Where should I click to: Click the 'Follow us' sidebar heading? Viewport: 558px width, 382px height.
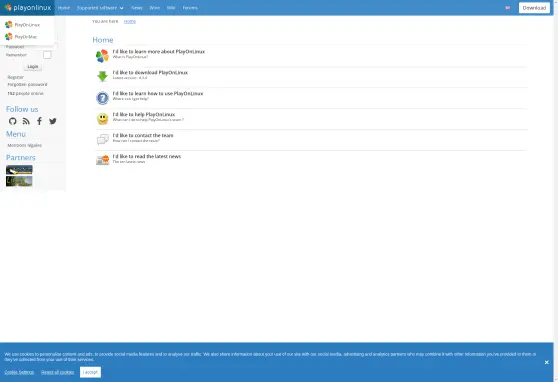(x=22, y=109)
